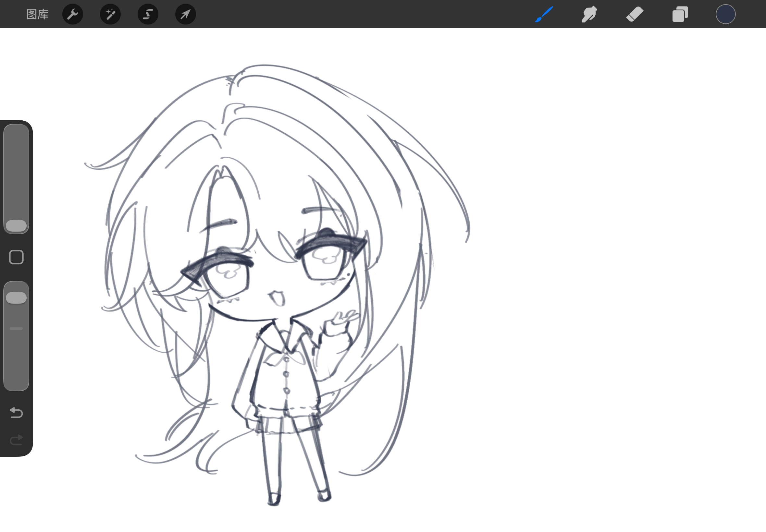Click the brush opacity slider handle
This screenshot has width=766, height=532.
[16, 298]
